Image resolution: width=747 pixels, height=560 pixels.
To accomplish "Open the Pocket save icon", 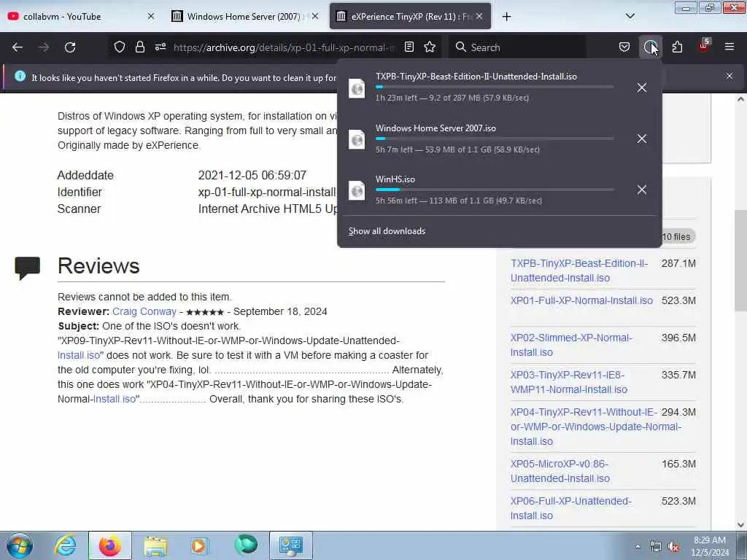I will (624, 47).
